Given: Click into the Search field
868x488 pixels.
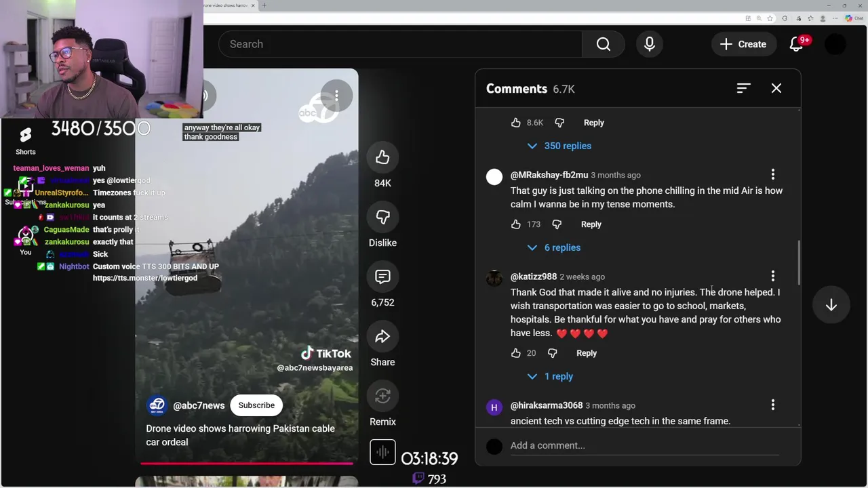Looking at the screenshot, I should pyautogui.click(x=400, y=44).
